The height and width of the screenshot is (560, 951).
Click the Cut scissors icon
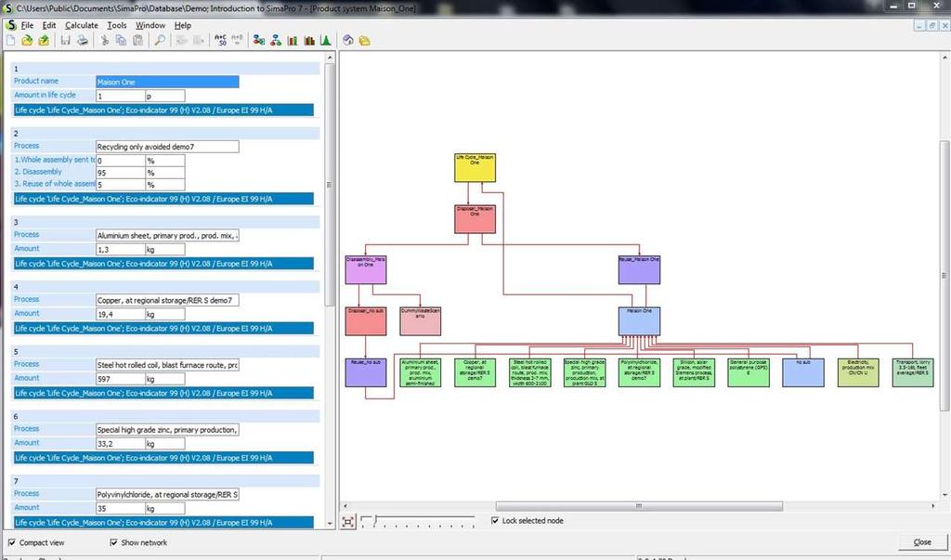104,41
